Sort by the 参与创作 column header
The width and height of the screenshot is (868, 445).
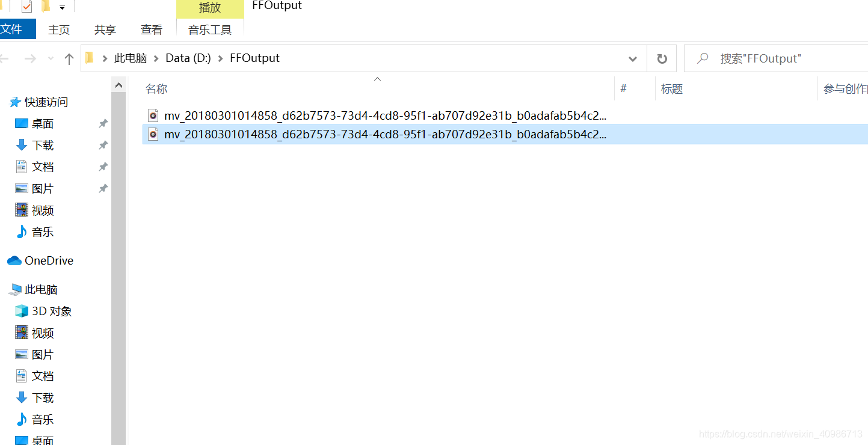tap(845, 89)
